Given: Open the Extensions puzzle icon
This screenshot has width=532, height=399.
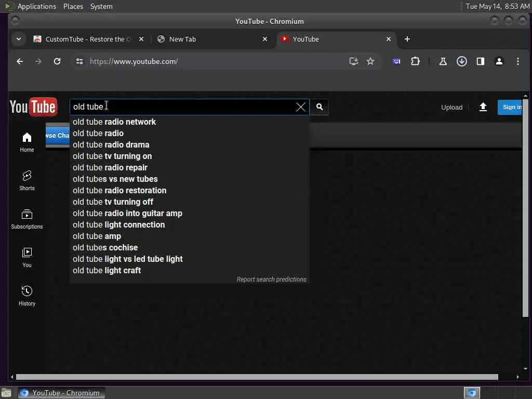Looking at the screenshot, I should click(415, 61).
